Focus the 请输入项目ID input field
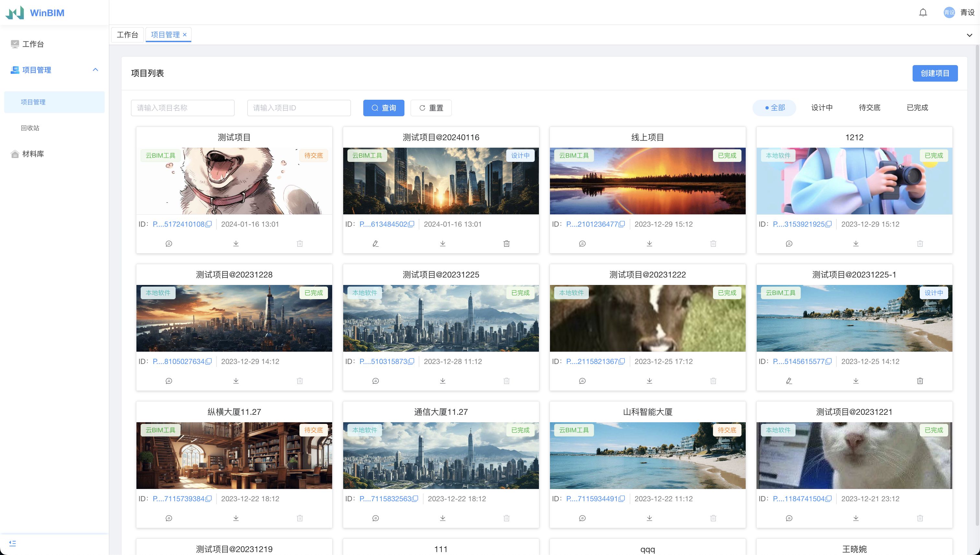 299,108
